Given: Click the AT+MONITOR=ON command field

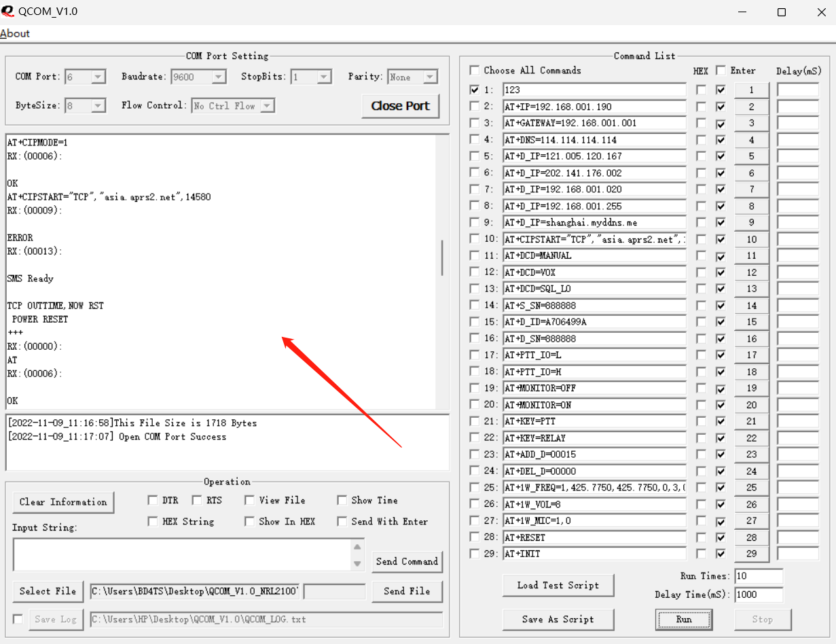Looking at the screenshot, I should (x=594, y=405).
